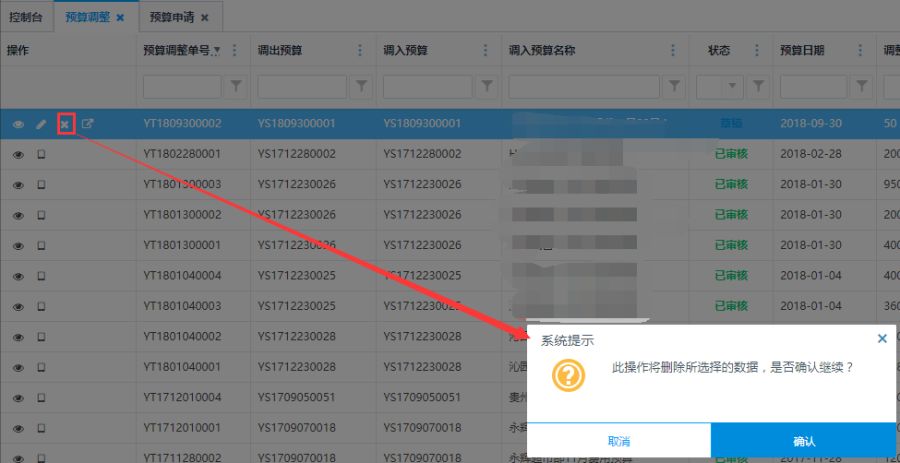View record YT1802280001 with the eye icon
Viewport: 900px width, 463px height.
pos(18,155)
